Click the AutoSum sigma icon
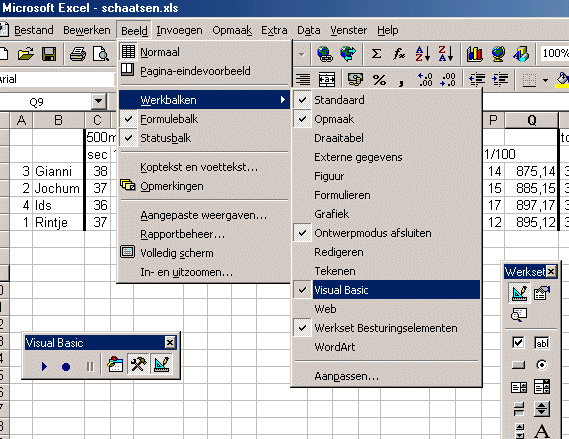Viewport: 569px width, 439px height. tap(376, 54)
